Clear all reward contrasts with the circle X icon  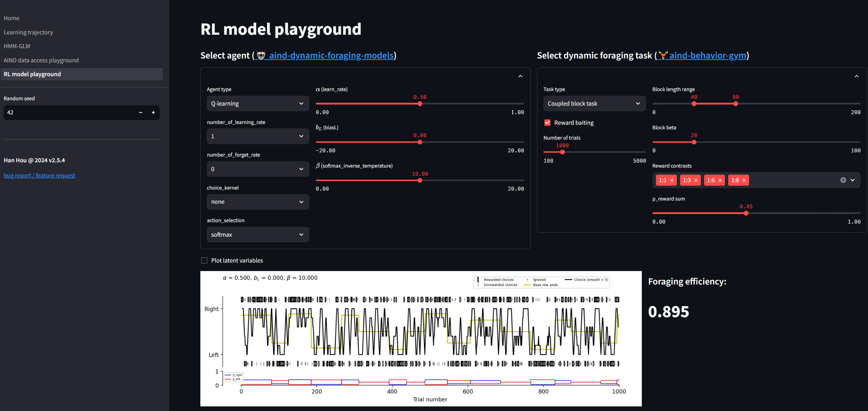point(843,180)
